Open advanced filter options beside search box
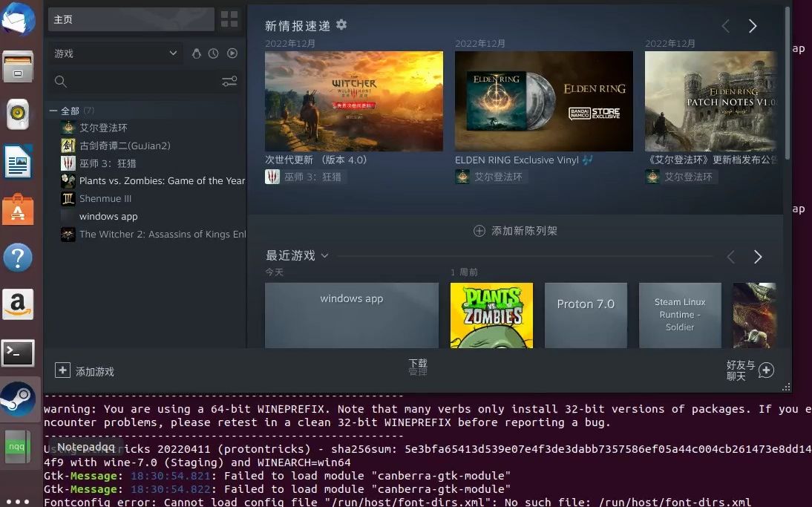 [229, 82]
